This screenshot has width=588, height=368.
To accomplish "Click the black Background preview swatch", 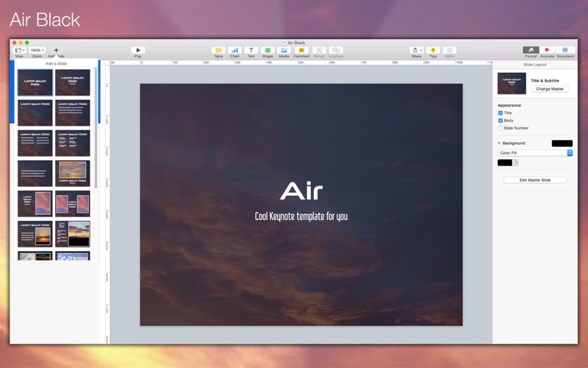I will pyautogui.click(x=562, y=143).
